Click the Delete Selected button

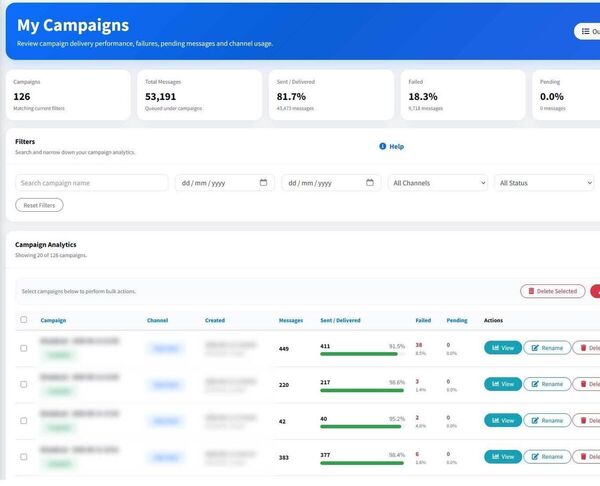pyautogui.click(x=553, y=291)
